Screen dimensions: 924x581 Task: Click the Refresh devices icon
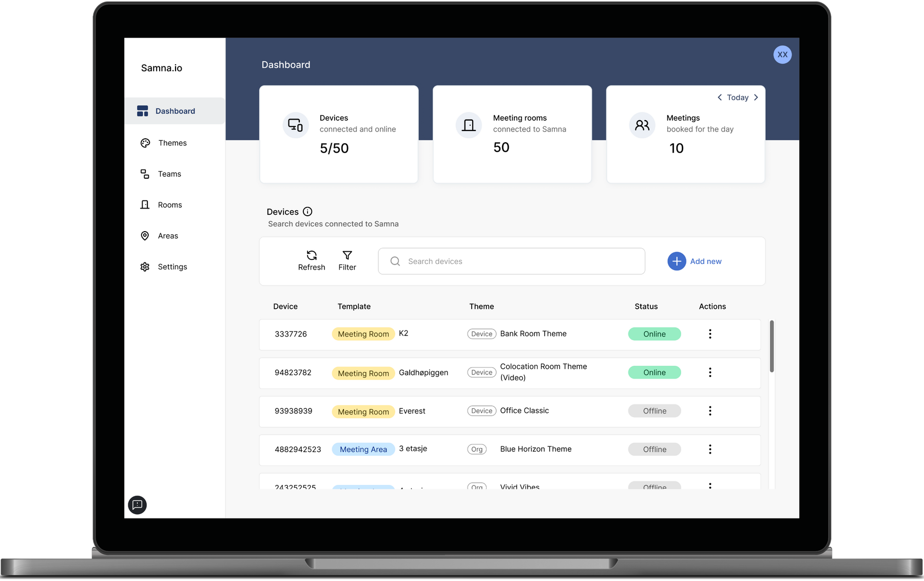tap(312, 255)
